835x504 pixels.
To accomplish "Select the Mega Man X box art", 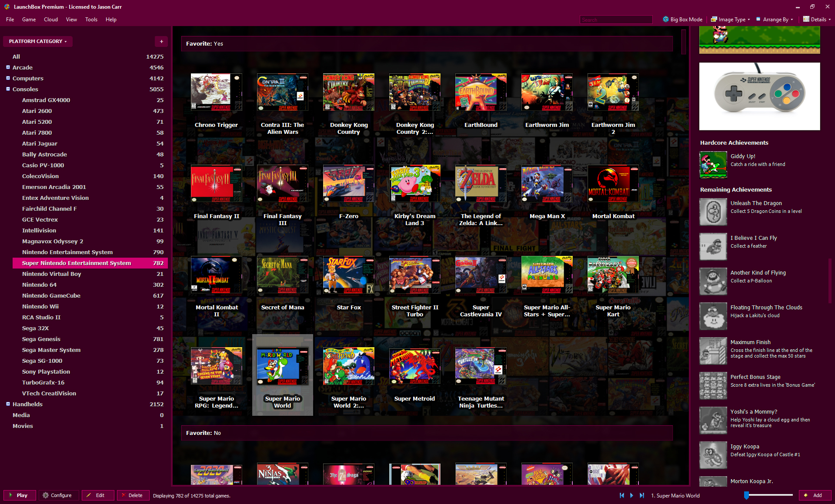I will pos(547,183).
